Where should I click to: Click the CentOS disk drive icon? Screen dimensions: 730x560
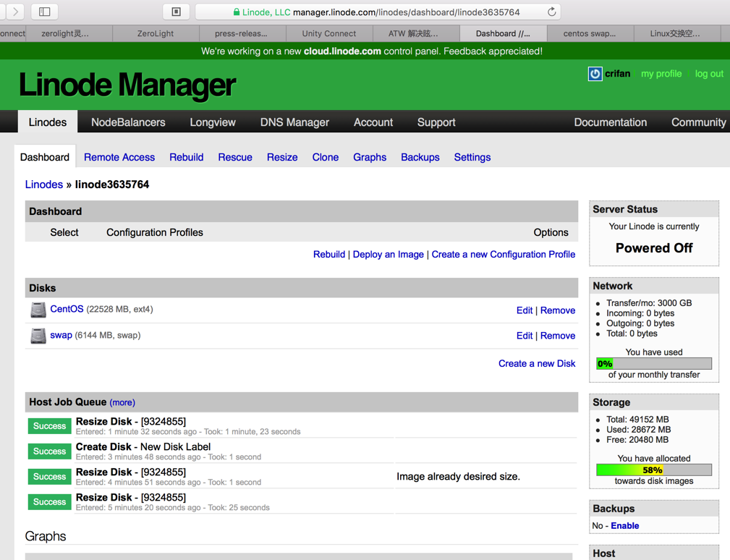click(x=38, y=310)
